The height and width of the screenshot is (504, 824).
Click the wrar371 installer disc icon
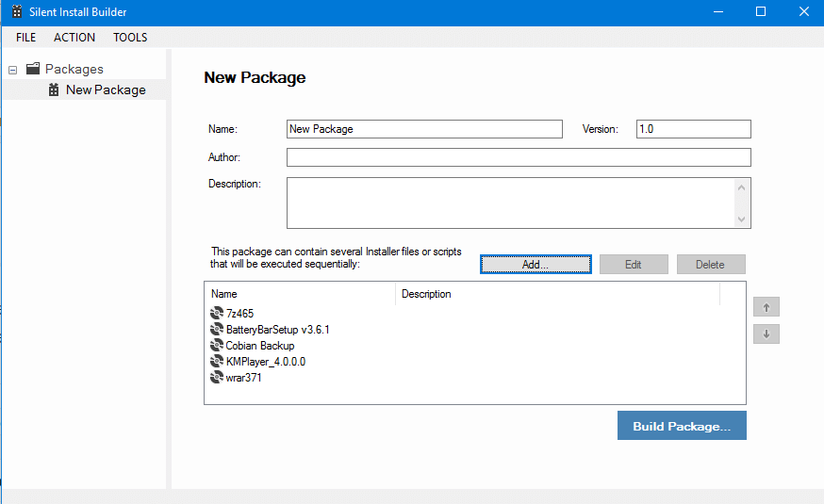pyautogui.click(x=217, y=377)
